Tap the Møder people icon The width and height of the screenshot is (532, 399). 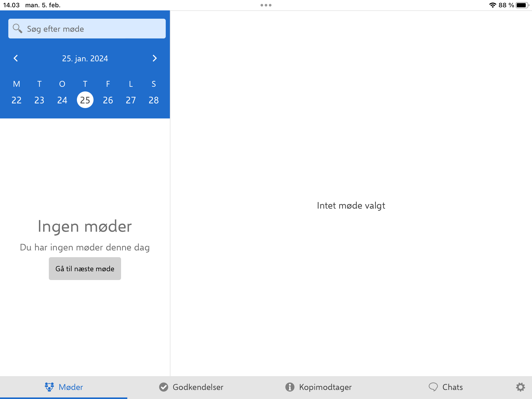49,387
